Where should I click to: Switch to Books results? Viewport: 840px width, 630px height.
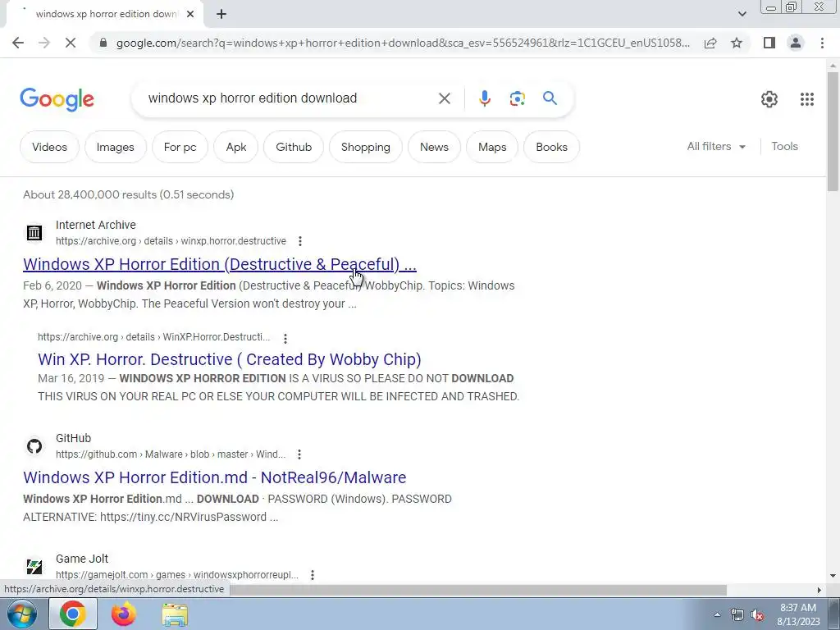[551, 147]
